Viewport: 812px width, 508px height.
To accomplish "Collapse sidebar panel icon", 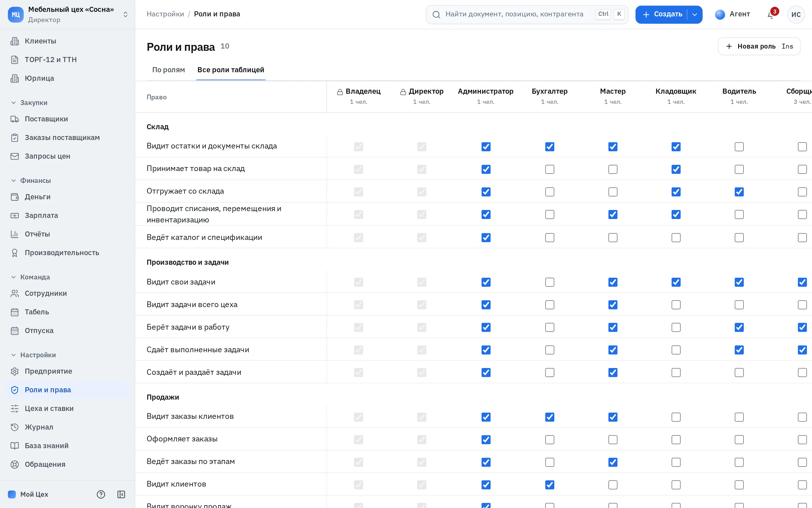I will click(x=121, y=494).
